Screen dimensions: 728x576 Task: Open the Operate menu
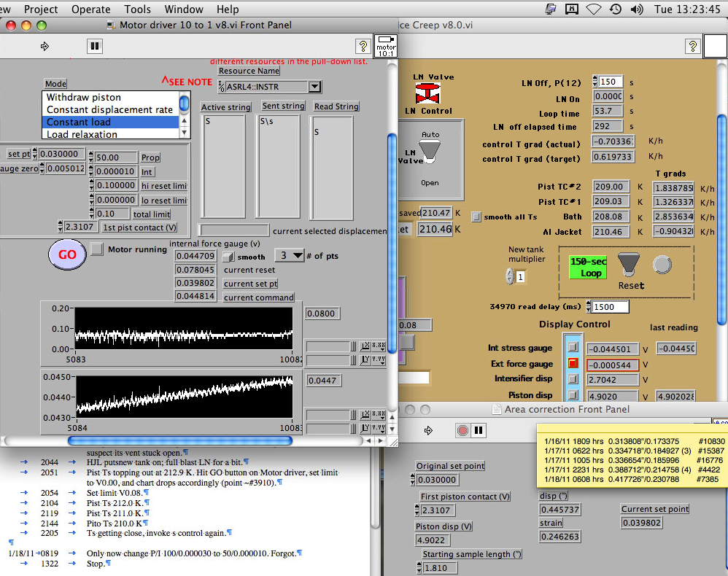[x=91, y=9]
